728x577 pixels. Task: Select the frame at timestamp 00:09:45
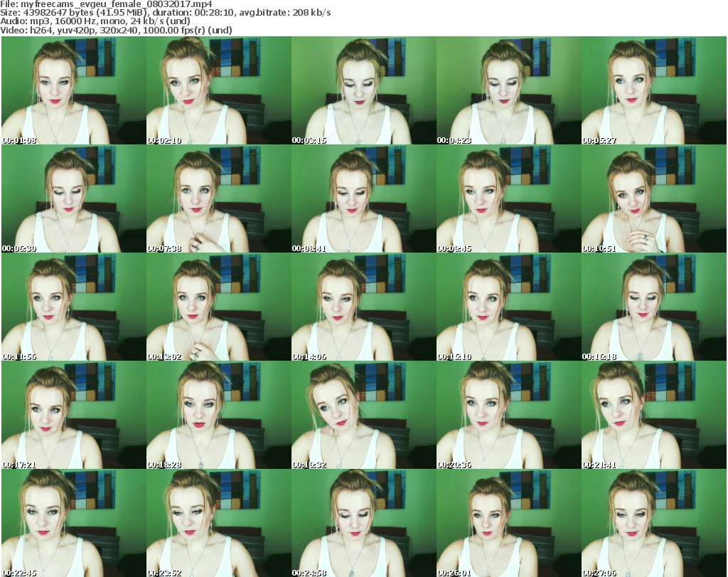(x=508, y=198)
